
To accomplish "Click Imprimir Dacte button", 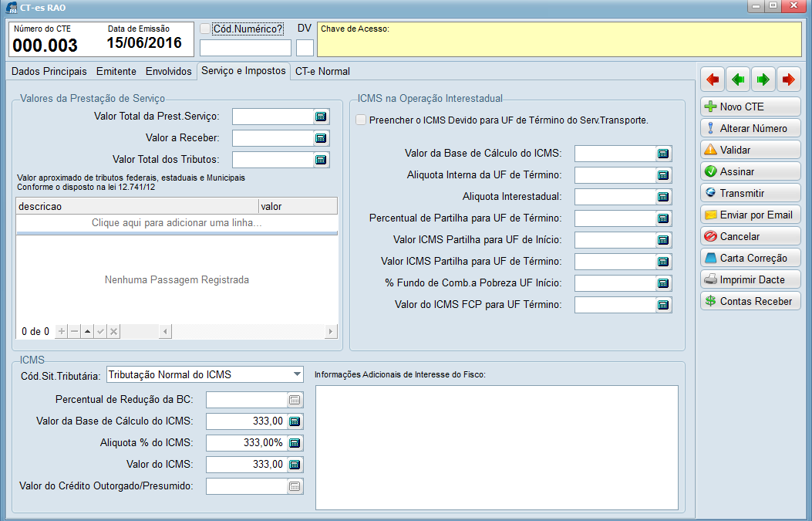I will tap(750, 279).
